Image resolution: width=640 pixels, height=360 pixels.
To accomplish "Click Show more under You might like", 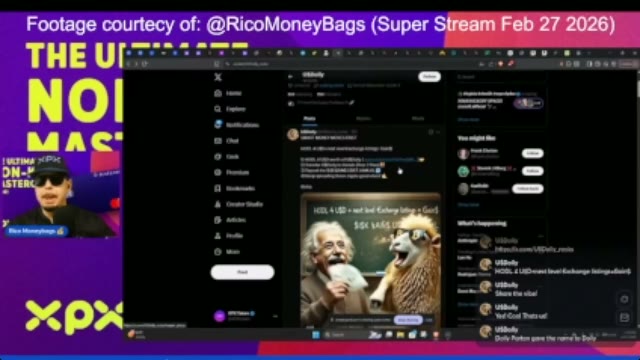I will tap(468, 204).
